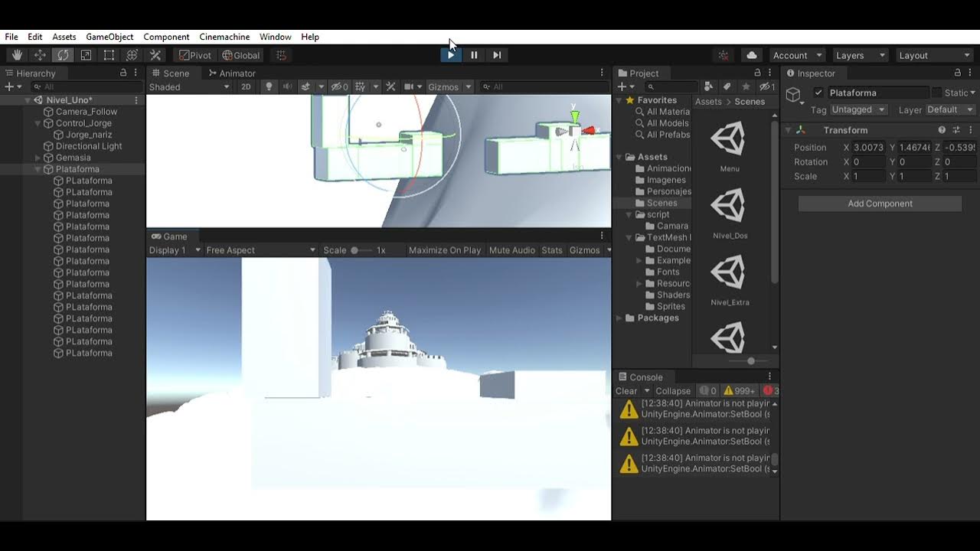Image resolution: width=980 pixels, height=551 pixels.
Task: Open Display 1 dropdown
Action: 175,250
